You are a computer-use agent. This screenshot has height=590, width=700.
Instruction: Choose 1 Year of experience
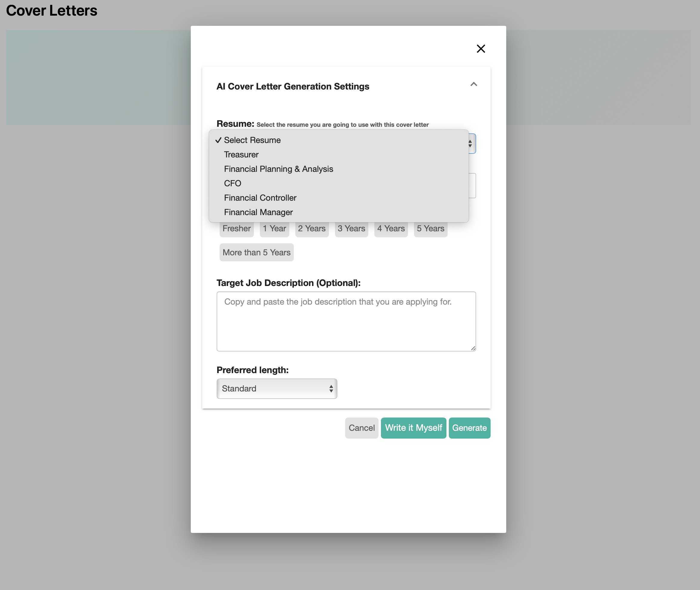click(x=274, y=228)
